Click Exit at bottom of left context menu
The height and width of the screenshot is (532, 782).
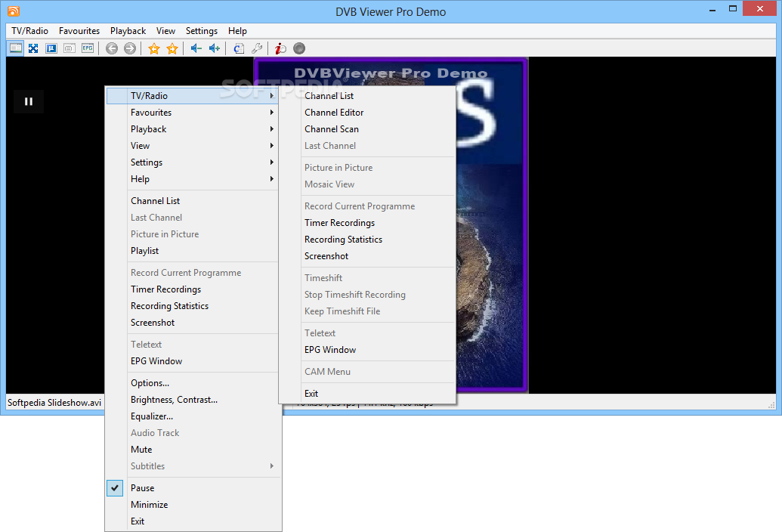pyautogui.click(x=193, y=521)
